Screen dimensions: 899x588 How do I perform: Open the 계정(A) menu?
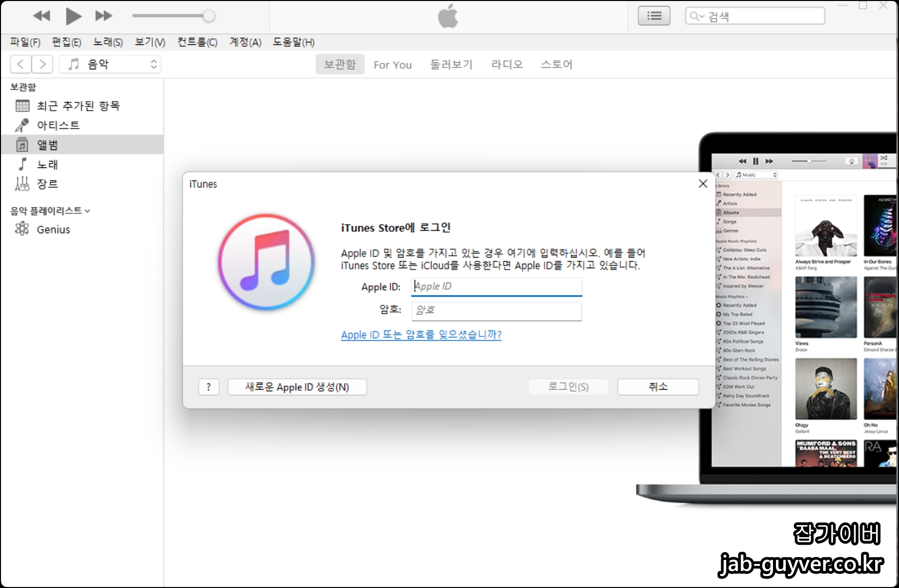(245, 42)
